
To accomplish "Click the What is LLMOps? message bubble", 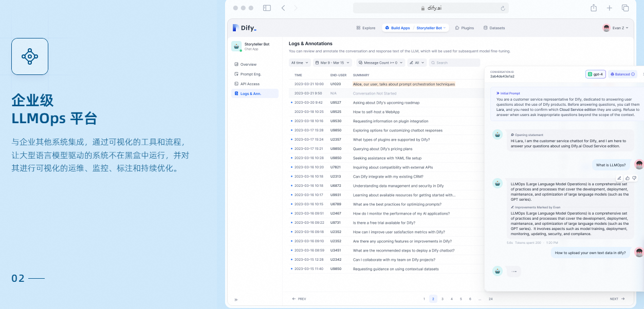I will click(611, 165).
